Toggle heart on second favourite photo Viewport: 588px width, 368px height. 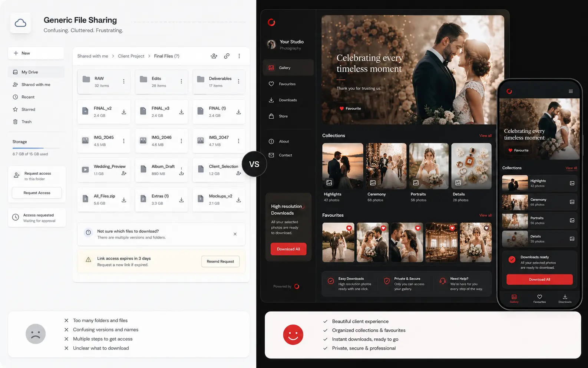pos(383,228)
